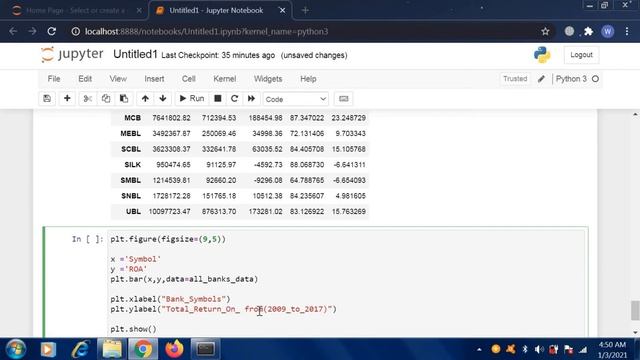Open the Chrome profile avatar W

pos(607,31)
